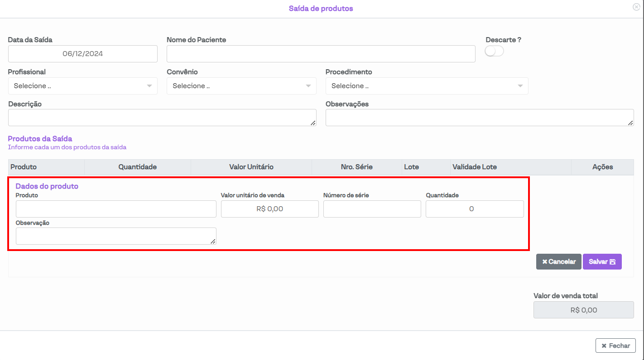The height and width of the screenshot is (360, 644).
Task: Open the Procedimento select list
Action: (x=427, y=86)
